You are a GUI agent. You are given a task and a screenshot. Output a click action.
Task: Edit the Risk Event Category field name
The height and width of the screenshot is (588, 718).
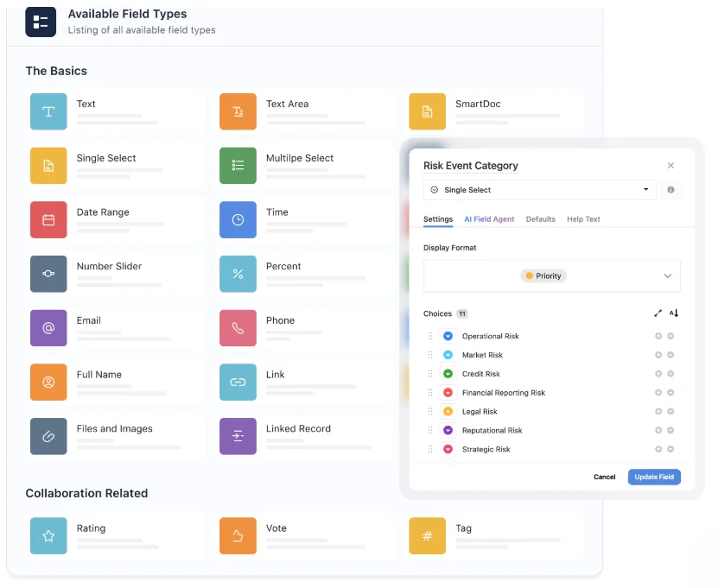[x=470, y=166]
